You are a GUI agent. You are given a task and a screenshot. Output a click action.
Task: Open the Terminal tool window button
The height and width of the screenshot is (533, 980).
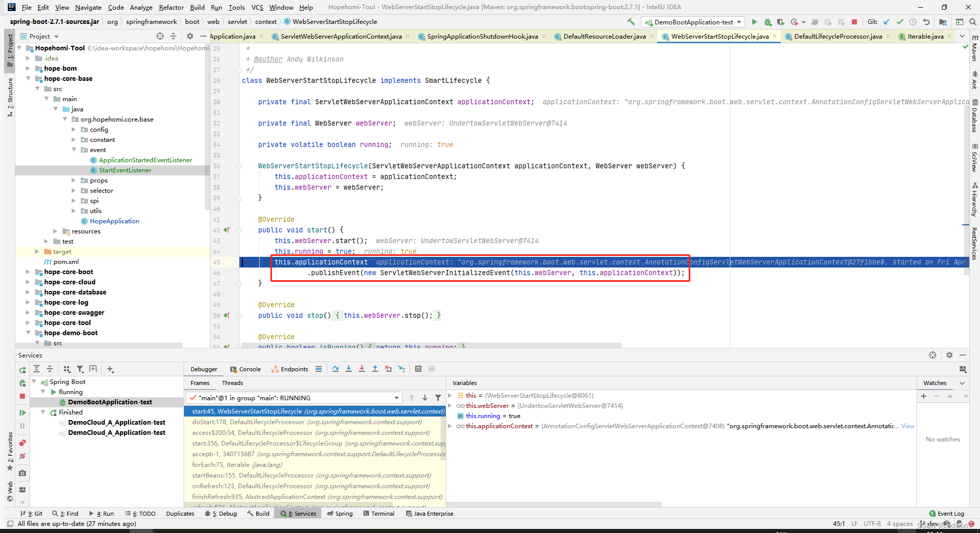379,514
